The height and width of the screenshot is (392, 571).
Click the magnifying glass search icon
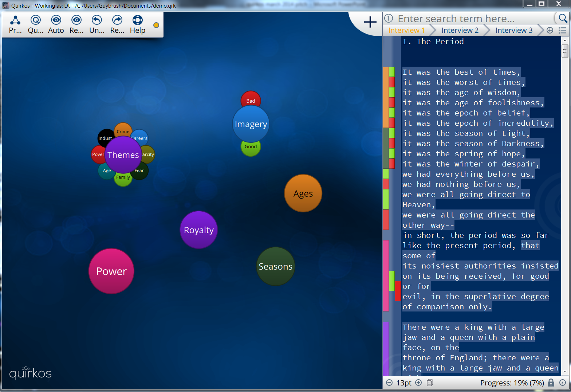click(563, 18)
